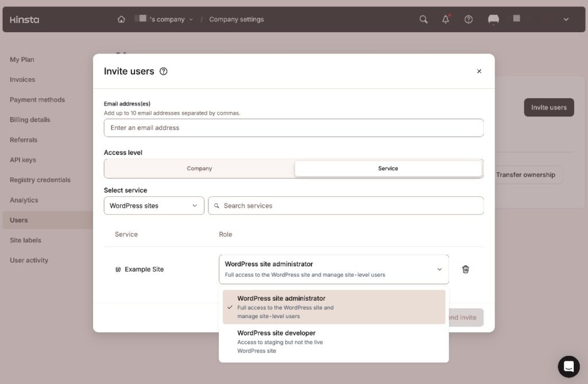Click the email address input field
Viewport: 588px width, 384px height.
point(293,127)
